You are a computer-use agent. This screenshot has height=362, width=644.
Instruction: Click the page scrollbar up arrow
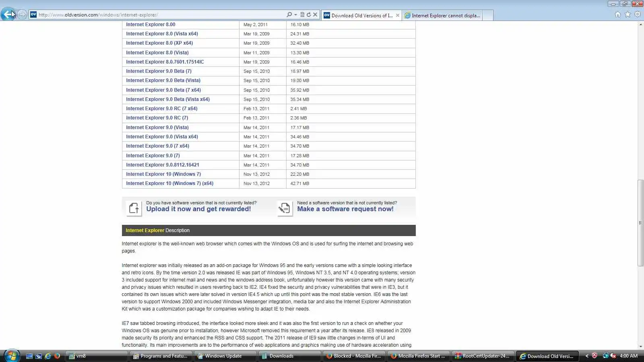[x=640, y=25]
